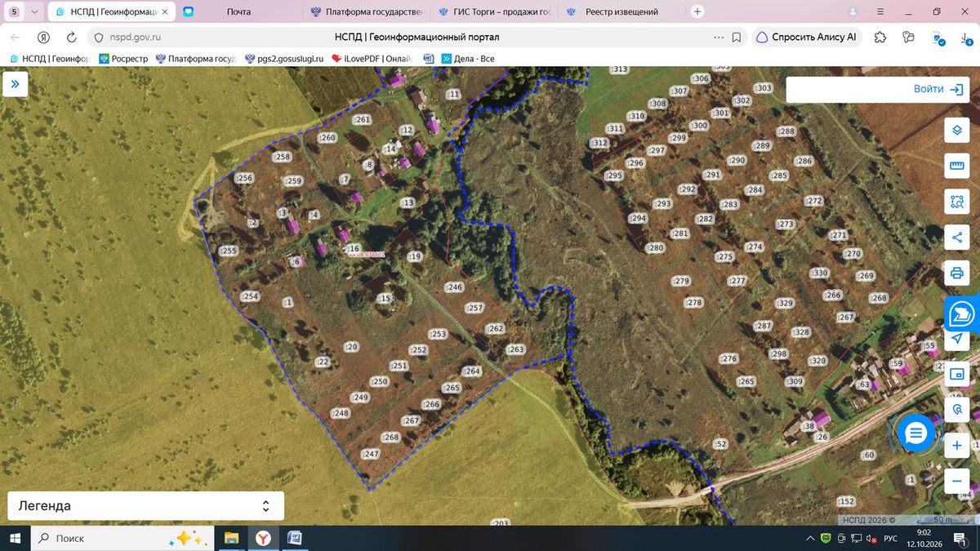The height and width of the screenshot is (551, 980).
Task: Expand the Легенда panel
Action: point(145,506)
